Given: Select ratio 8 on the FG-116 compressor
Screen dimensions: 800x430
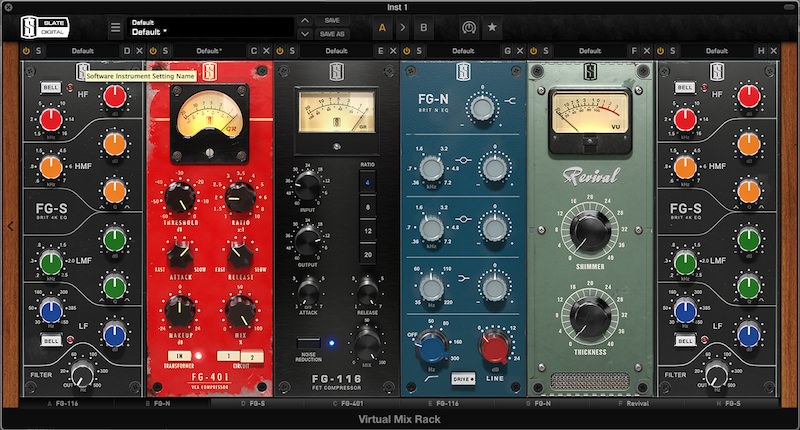Looking at the screenshot, I should 367,207.
